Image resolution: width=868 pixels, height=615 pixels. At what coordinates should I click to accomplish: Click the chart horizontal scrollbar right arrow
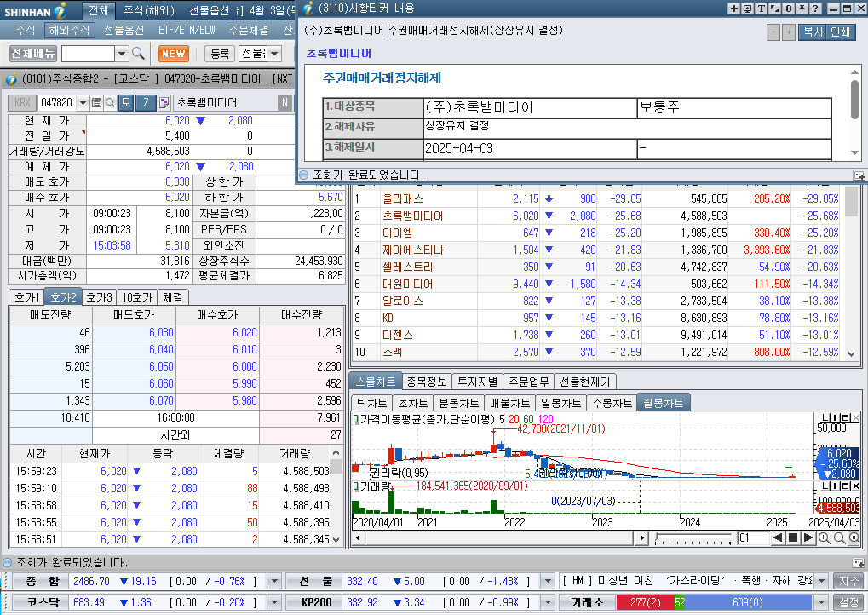tap(641, 537)
